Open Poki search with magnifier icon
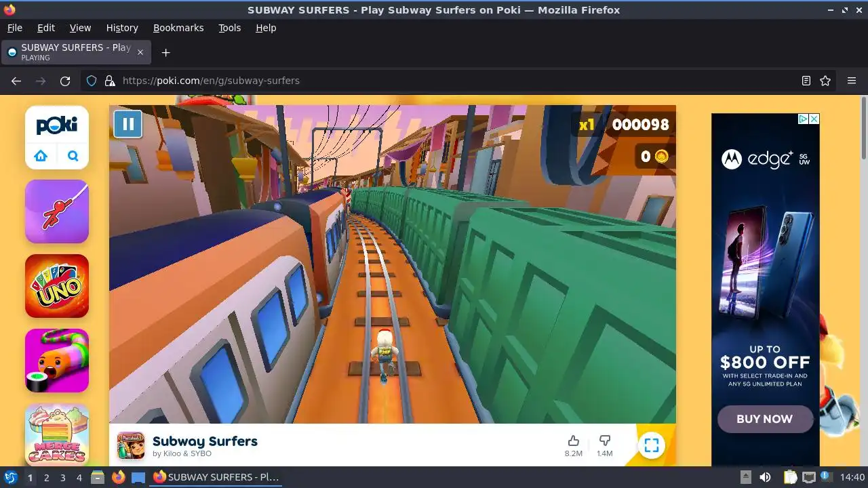This screenshot has width=868, height=488. click(73, 156)
